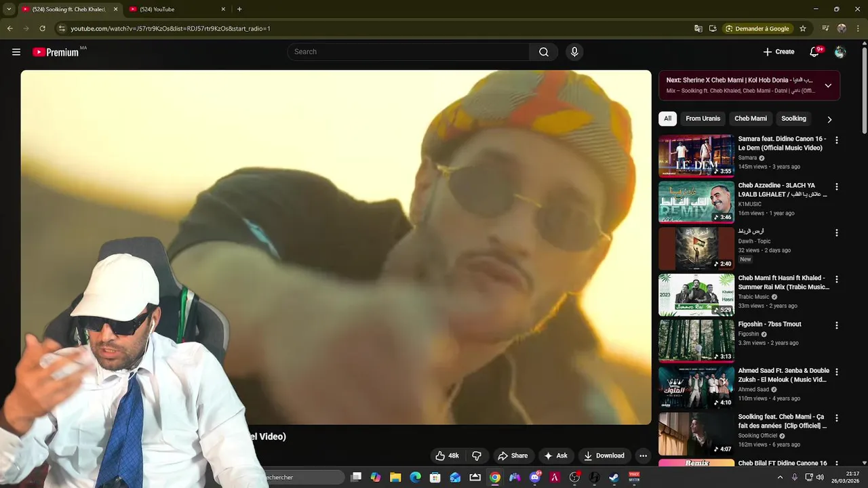The image size is (868, 488).
Task: Play Cheb Azzedine Remix thumbnail
Action: pyautogui.click(x=696, y=202)
